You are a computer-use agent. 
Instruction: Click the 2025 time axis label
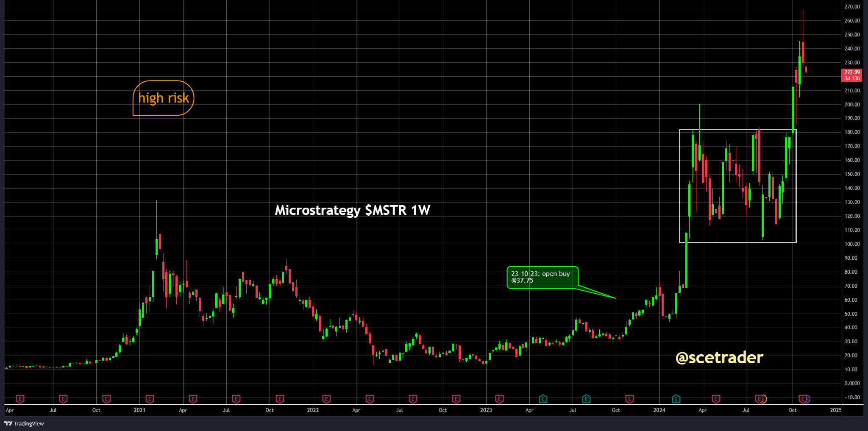(x=835, y=410)
